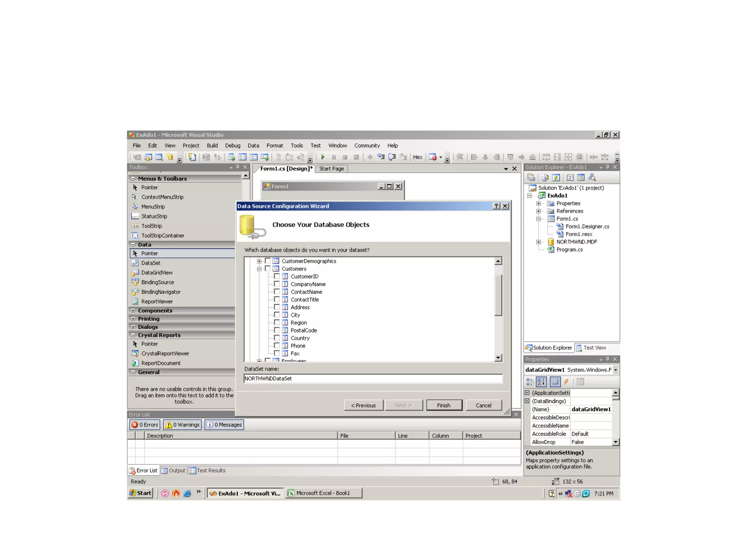The image size is (747, 560).
Task: Select CrystalReportViewer in the Toolbox
Action: pos(165,354)
